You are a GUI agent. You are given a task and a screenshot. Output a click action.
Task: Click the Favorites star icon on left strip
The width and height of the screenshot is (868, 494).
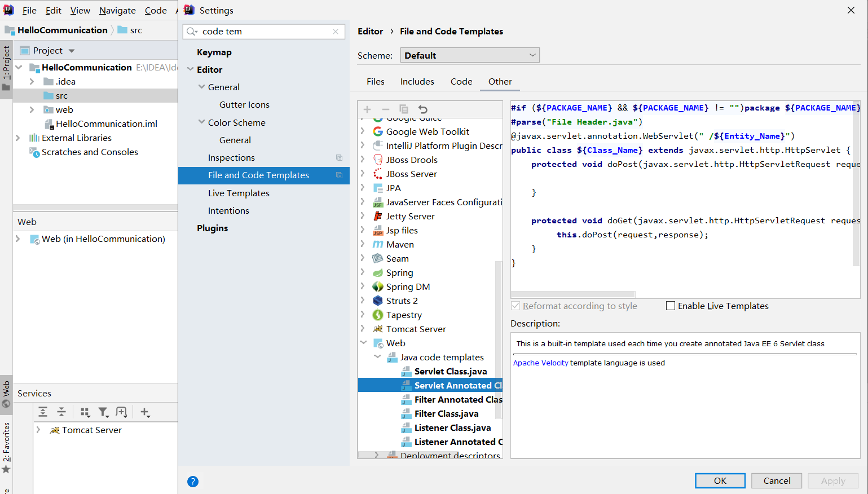[6, 469]
